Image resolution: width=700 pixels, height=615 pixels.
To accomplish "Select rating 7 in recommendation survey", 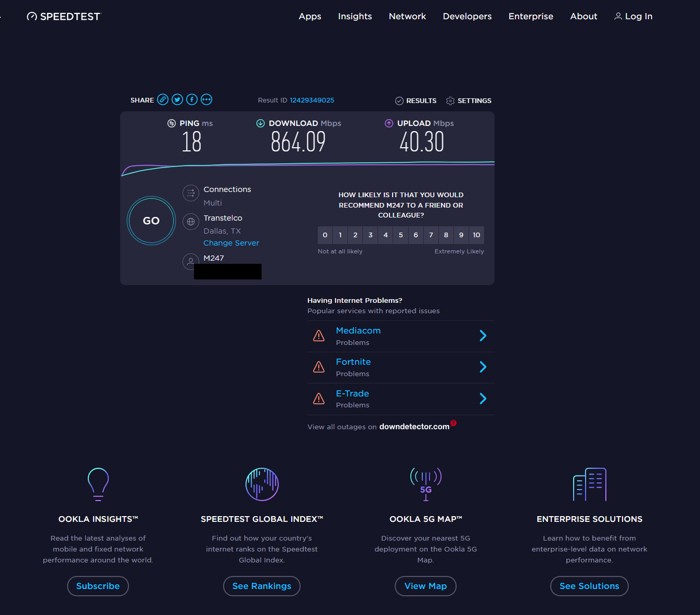I will click(431, 235).
